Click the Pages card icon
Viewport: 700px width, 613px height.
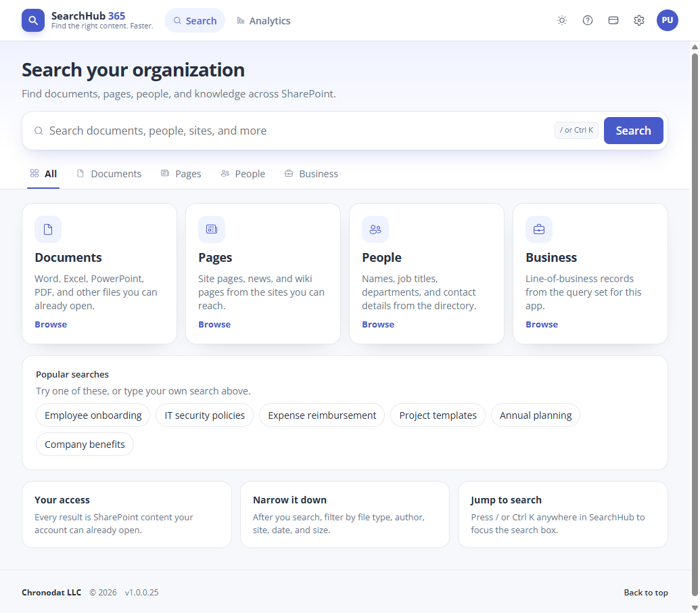coord(212,229)
